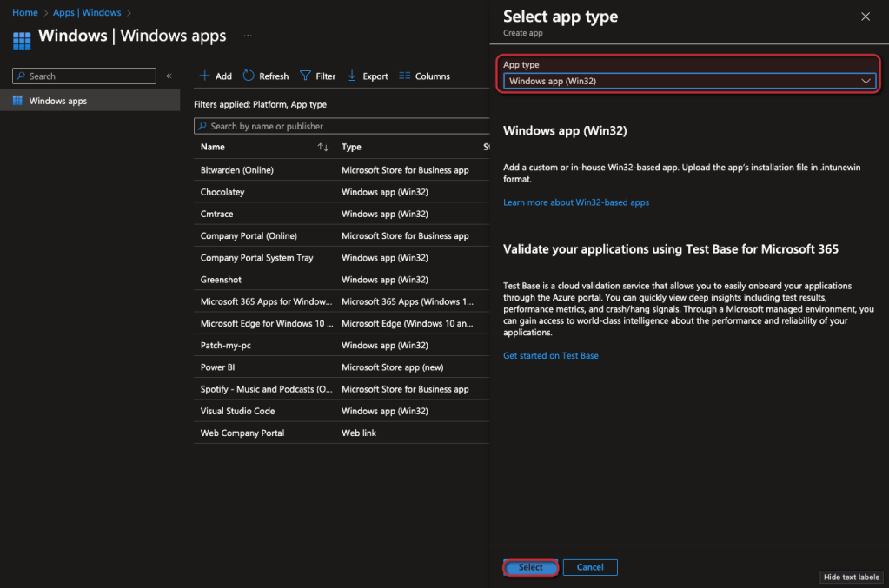Open the Columns chooser icon

coord(404,76)
